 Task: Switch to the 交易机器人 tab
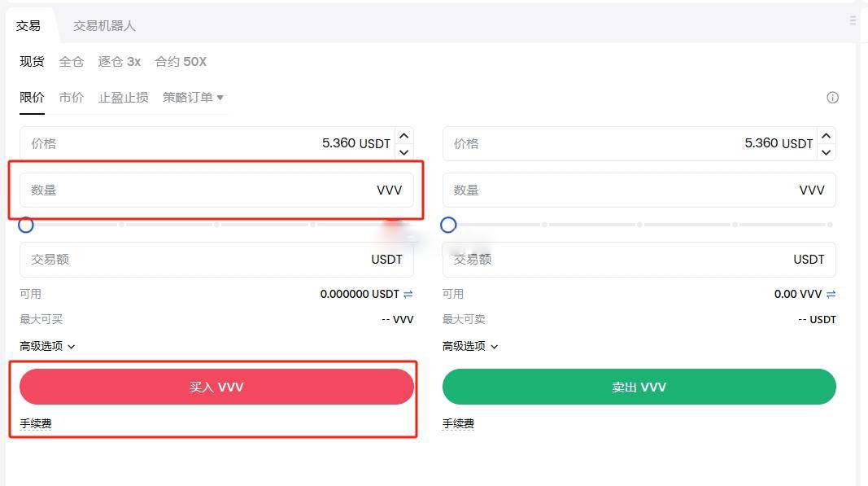104,26
